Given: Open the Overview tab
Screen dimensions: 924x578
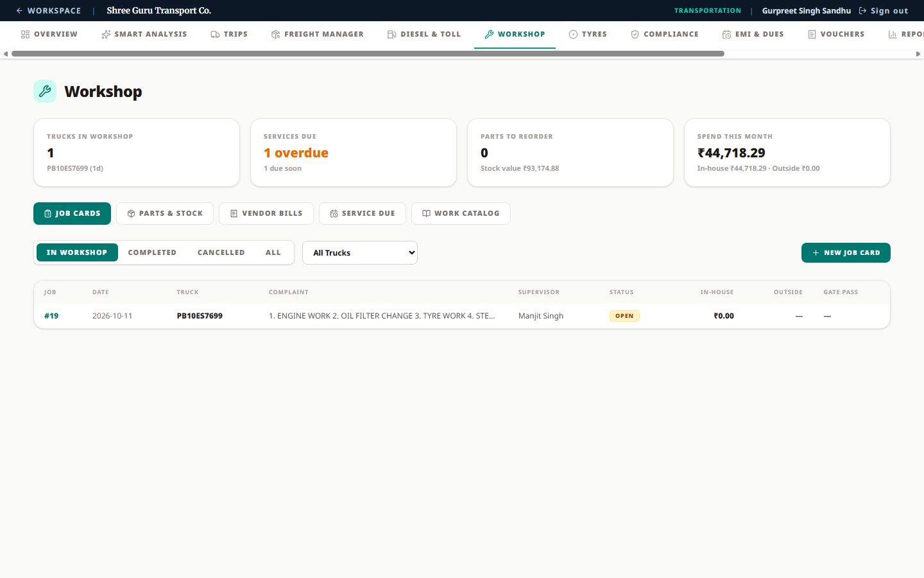Looking at the screenshot, I should pyautogui.click(x=49, y=34).
